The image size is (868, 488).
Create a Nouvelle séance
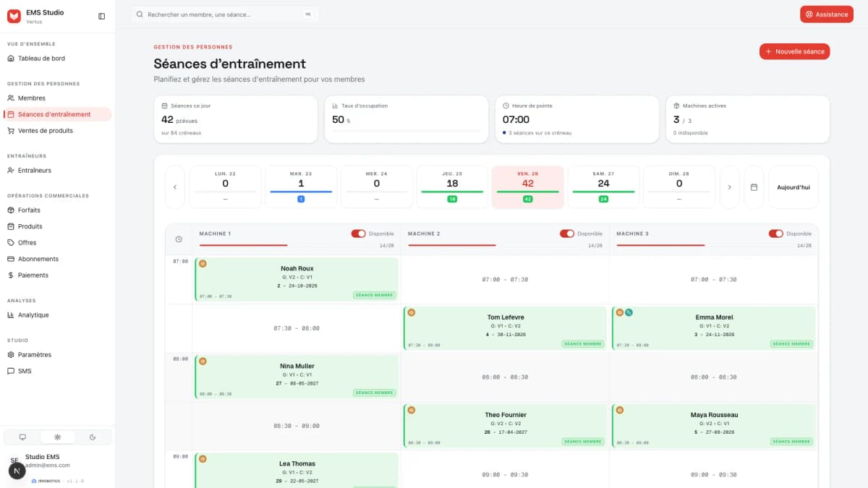tap(794, 51)
